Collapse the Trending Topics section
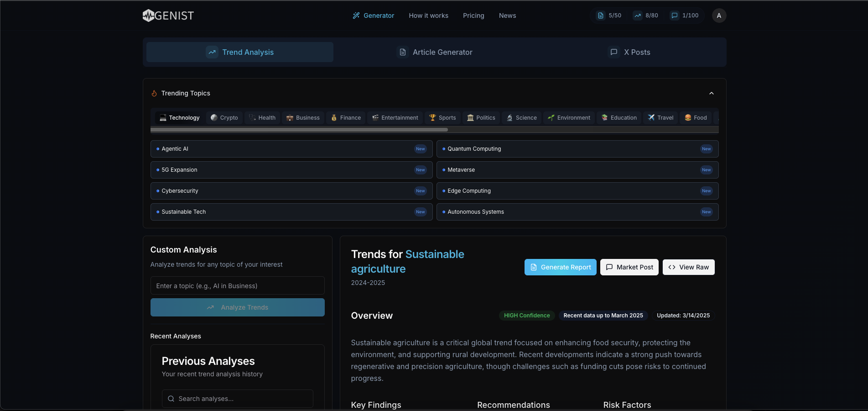The width and height of the screenshot is (868, 411). coord(711,93)
